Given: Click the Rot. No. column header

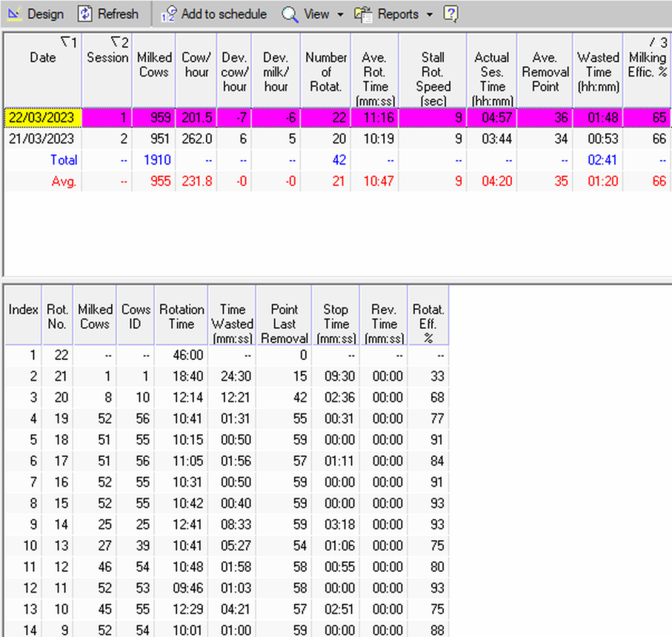Looking at the screenshot, I should click(x=57, y=317).
